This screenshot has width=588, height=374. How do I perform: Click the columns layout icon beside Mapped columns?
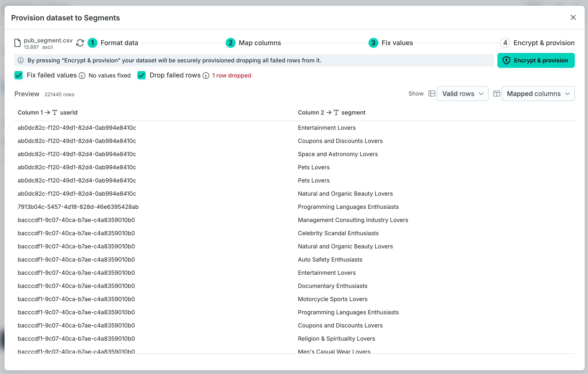pyautogui.click(x=497, y=93)
